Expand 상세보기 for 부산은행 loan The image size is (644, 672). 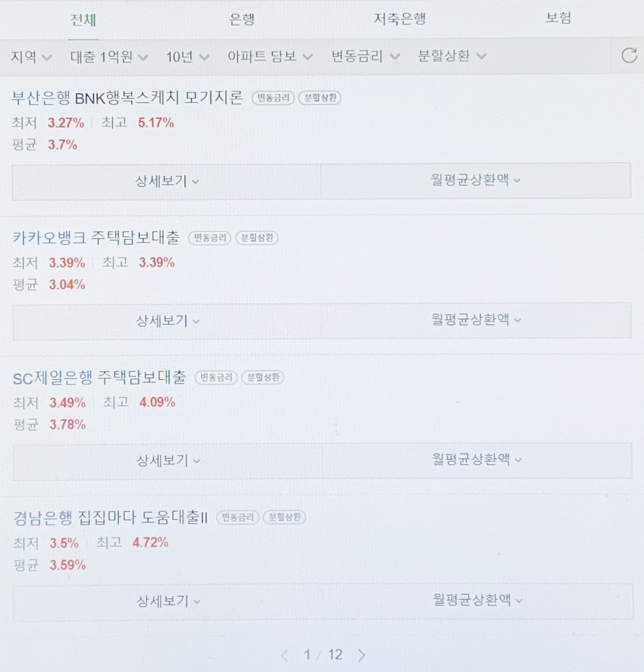click(166, 181)
